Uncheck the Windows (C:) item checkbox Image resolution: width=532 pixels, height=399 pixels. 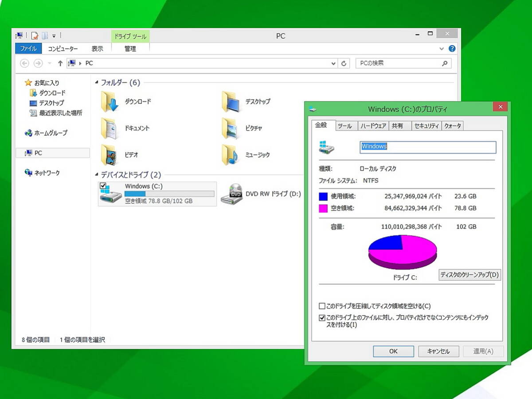[103, 186]
